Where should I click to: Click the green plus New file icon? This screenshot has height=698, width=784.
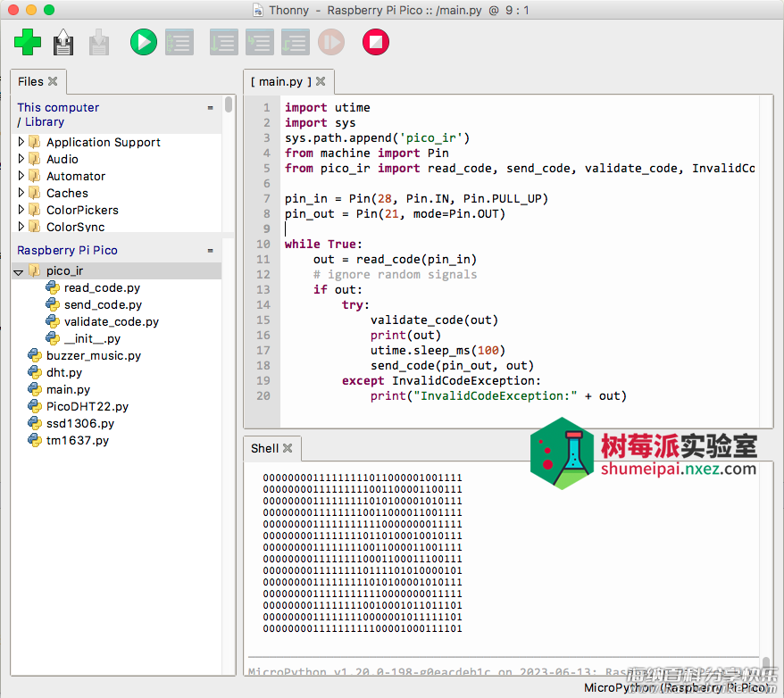(28, 42)
